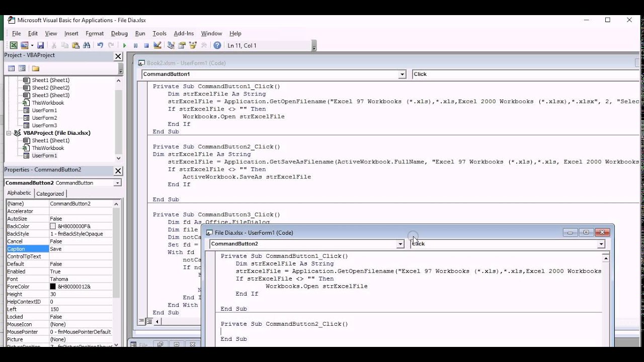This screenshot has height=362, width=644.
Task: Click the BackColor gray color swatch
Action: coord(53,226)
